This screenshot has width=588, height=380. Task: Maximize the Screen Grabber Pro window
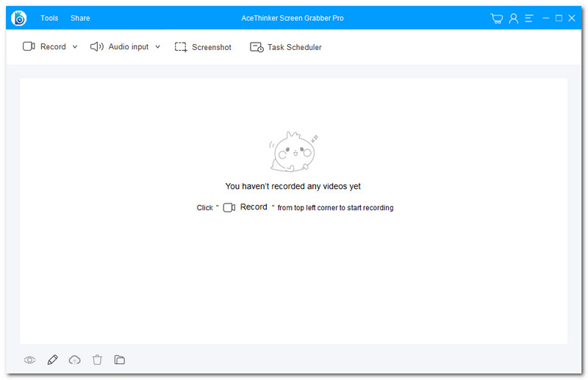pos(559,18)
